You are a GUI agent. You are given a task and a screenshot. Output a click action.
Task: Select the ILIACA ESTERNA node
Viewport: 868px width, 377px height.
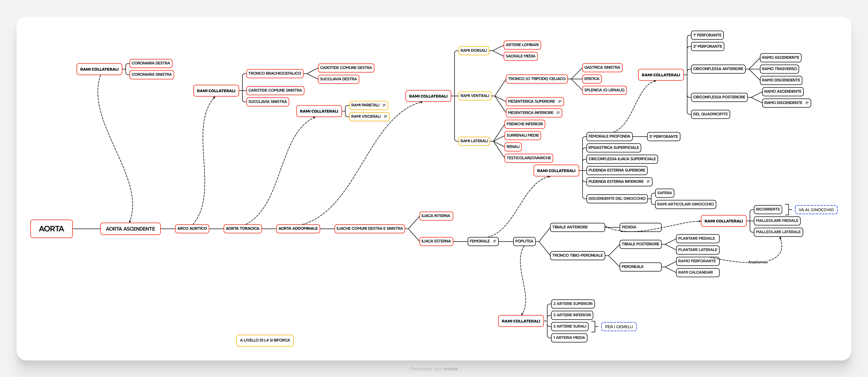pyautogui.click(x=436, y=241)
